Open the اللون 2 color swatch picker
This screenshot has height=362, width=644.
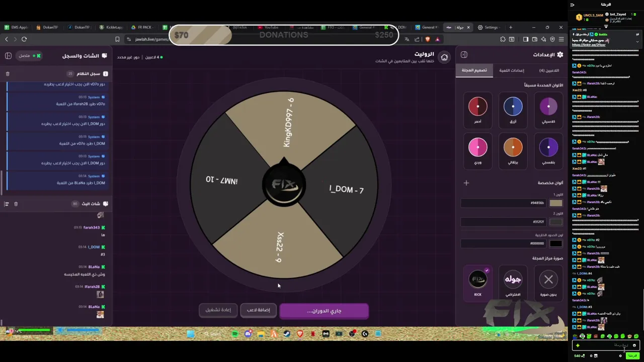(556, 222)
